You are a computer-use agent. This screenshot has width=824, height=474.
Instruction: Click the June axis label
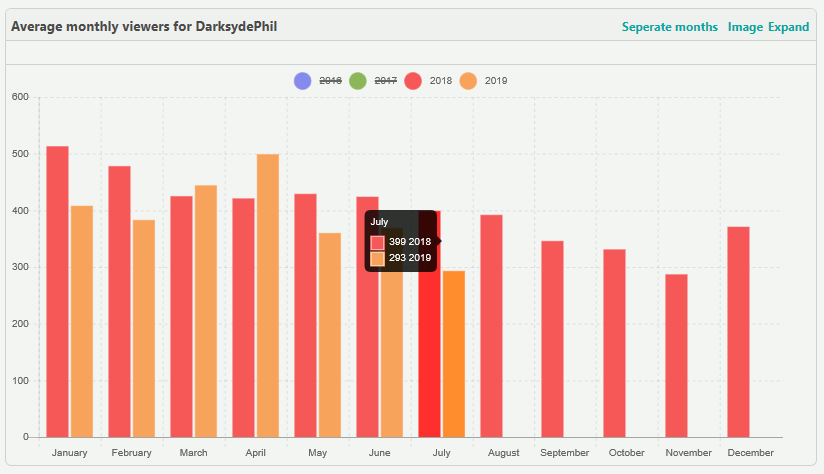379,452
